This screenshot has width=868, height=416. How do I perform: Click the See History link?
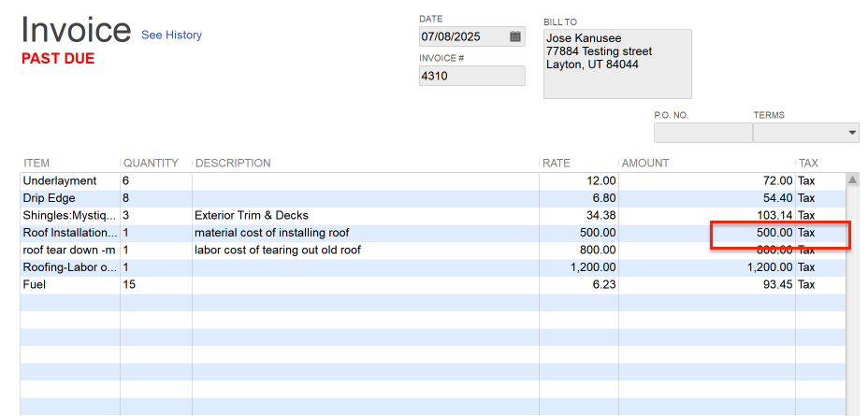(171, 36)
